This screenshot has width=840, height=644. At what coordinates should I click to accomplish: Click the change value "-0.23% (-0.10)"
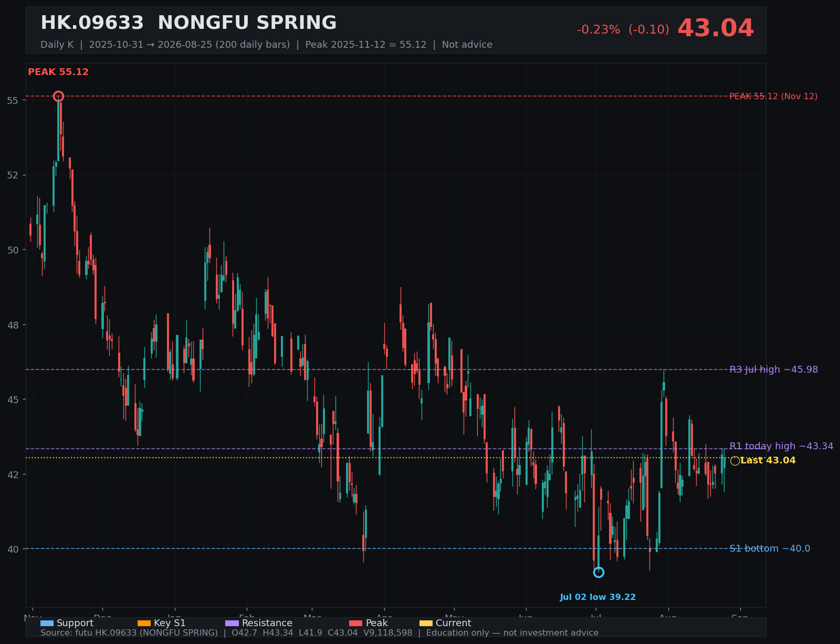coord(623,30)
